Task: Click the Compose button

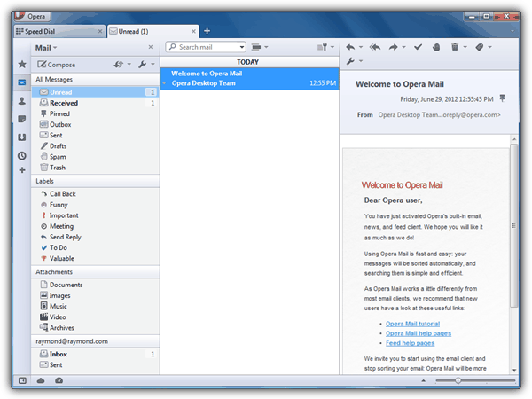Action: pyautogui.click(x=57, y=65)
